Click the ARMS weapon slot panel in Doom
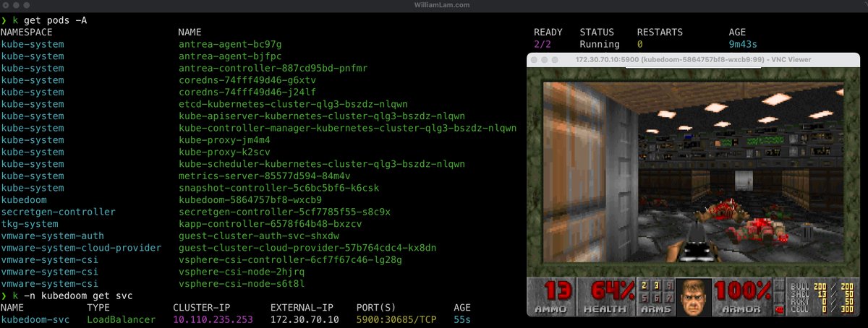The height and width of the screenshot is (328, 868). click(x=657, y=297)
